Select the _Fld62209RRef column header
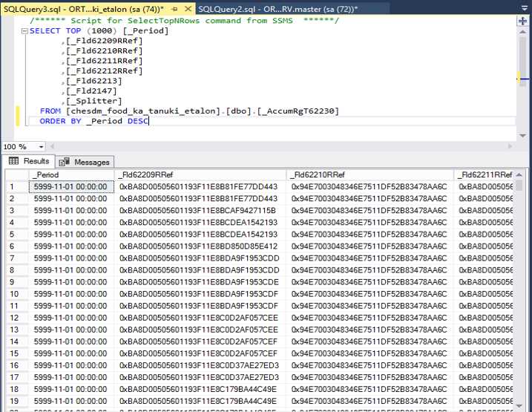This screenshot has height=412, width=532. [x=200, y=174]
